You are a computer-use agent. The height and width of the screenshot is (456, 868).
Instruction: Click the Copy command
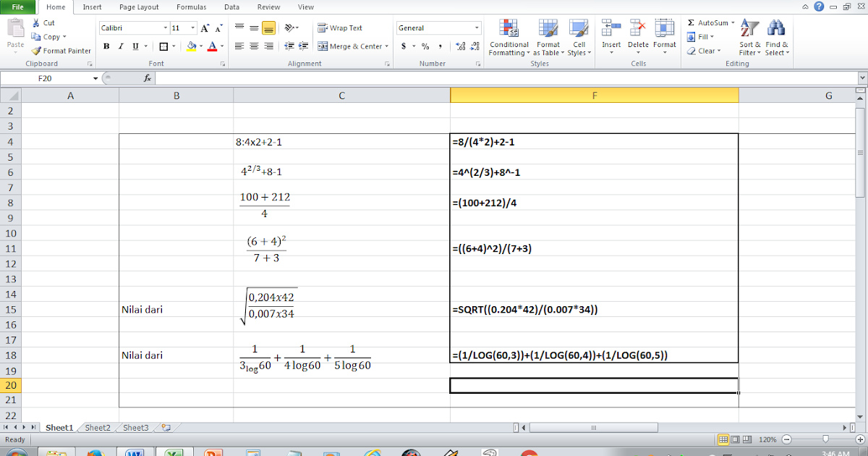[x=46, y=37]
